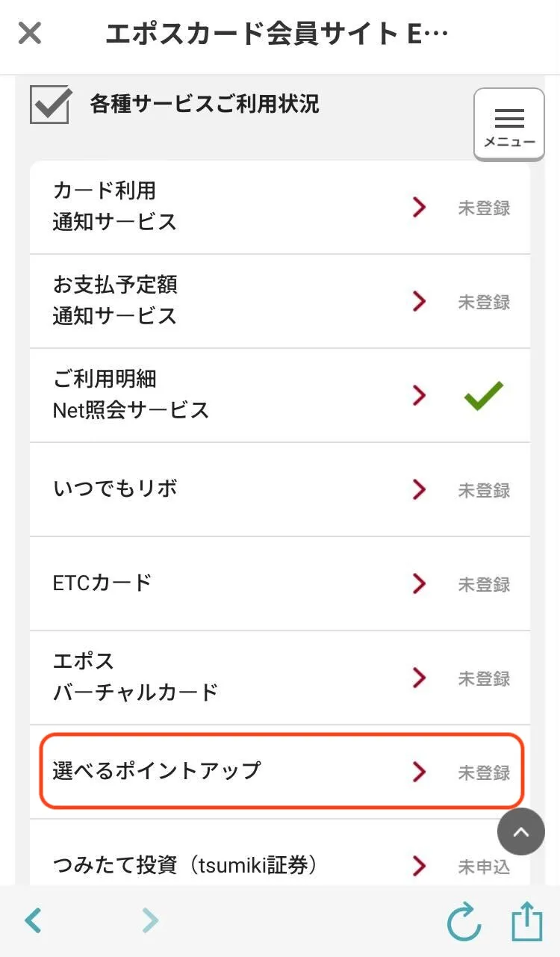Tap the browser back arrow icon
Screen dimensions: 560x957
point(32,920)
